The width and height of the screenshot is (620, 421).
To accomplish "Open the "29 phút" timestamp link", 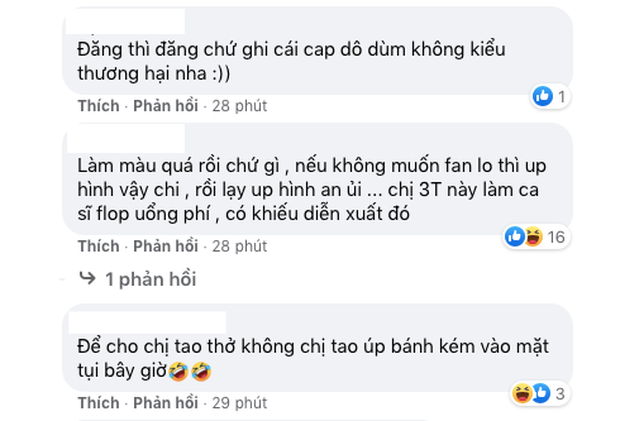I will point(240,403).
